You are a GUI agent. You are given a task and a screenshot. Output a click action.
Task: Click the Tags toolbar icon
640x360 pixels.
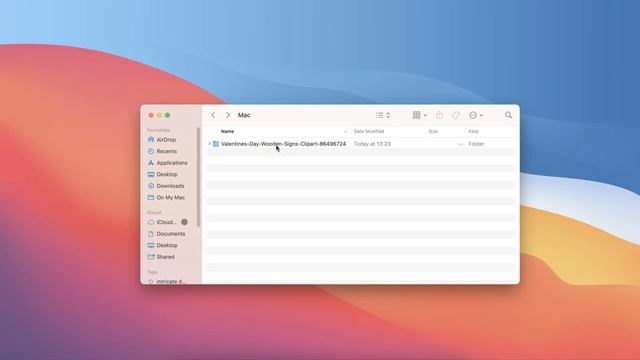[x=456, y=115]
